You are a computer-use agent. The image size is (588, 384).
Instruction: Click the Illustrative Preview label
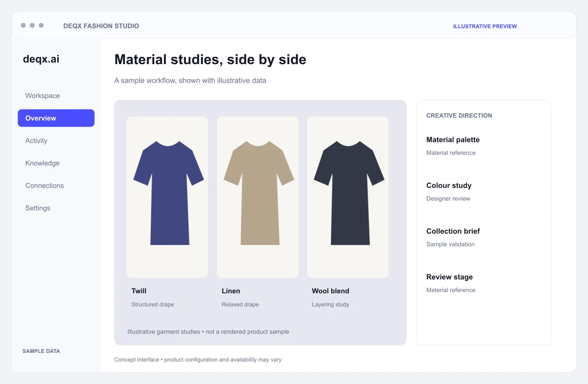tap(485, 26)
